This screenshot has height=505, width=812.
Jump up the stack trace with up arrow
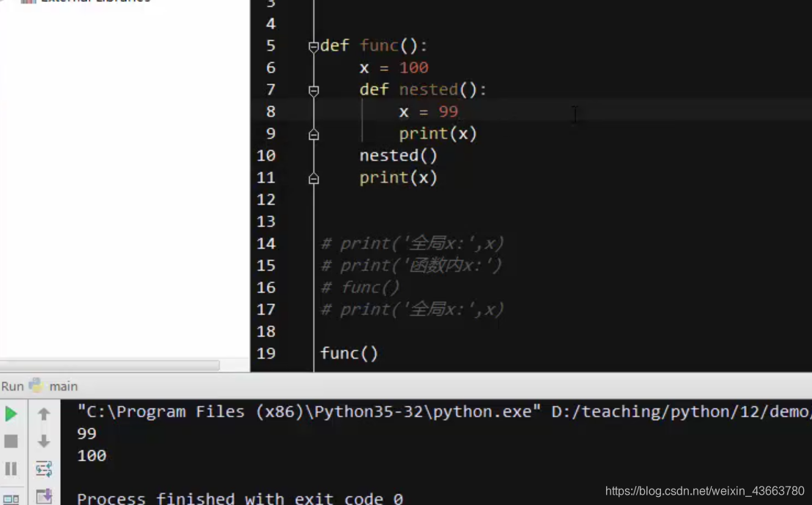(x=44, y=414)
